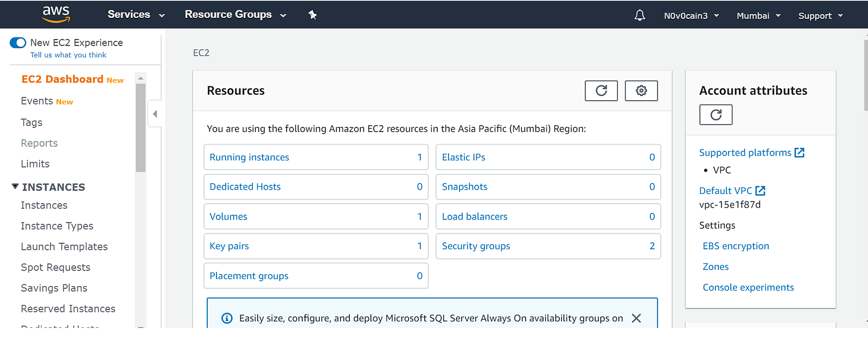Open Running instances resource tile
Viewport: 868px width, 343px height.
pyautogui.click(x=316, y=157)
